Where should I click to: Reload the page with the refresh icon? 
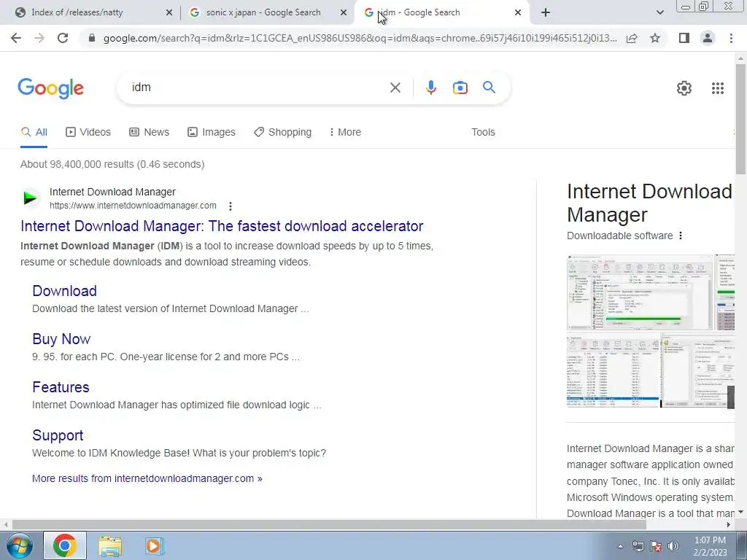(63, 38)
